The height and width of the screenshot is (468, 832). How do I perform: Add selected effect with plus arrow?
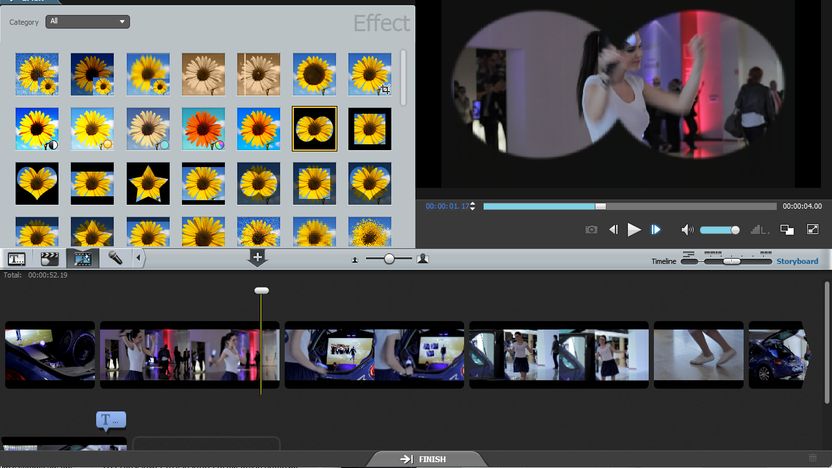[x=257, y=258]
